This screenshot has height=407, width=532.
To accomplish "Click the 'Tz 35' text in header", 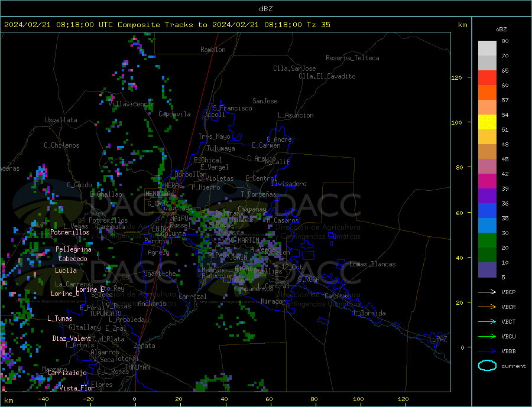I will [318, 25].
